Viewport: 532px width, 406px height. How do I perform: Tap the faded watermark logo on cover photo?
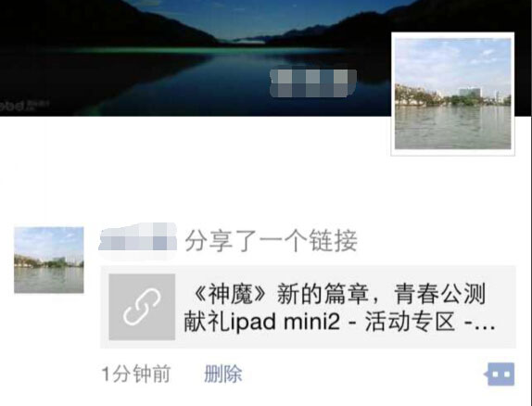coord(24,106)
